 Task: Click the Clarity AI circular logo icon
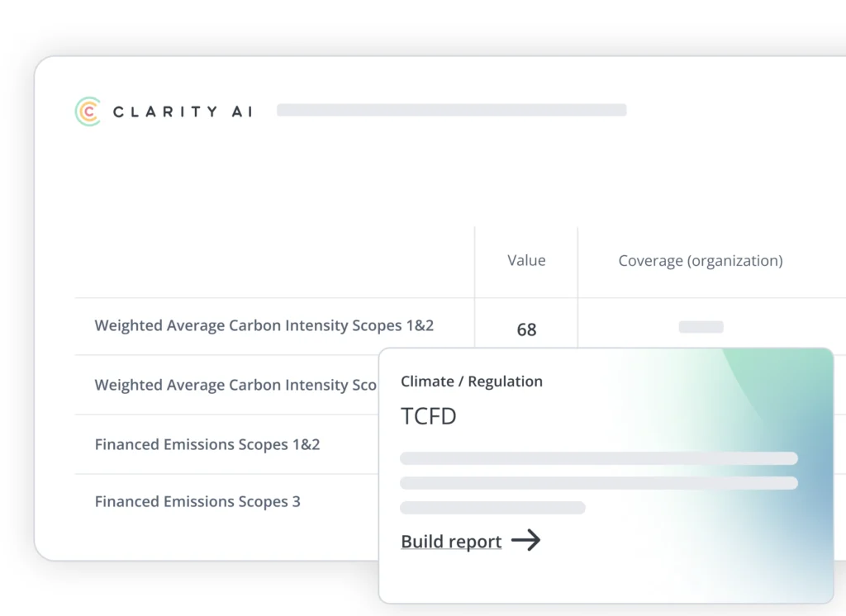click(88, 111)
